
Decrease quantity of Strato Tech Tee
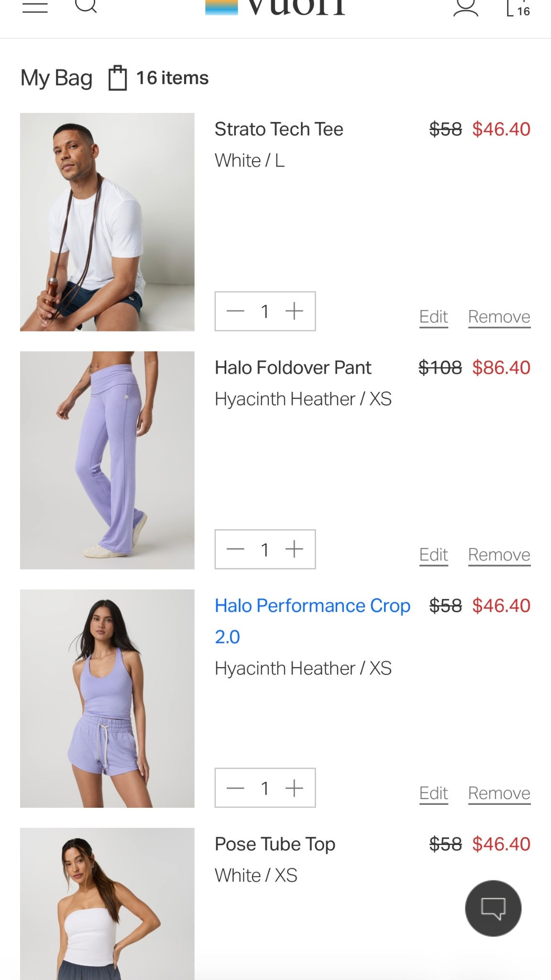click(x=235, y=311)
